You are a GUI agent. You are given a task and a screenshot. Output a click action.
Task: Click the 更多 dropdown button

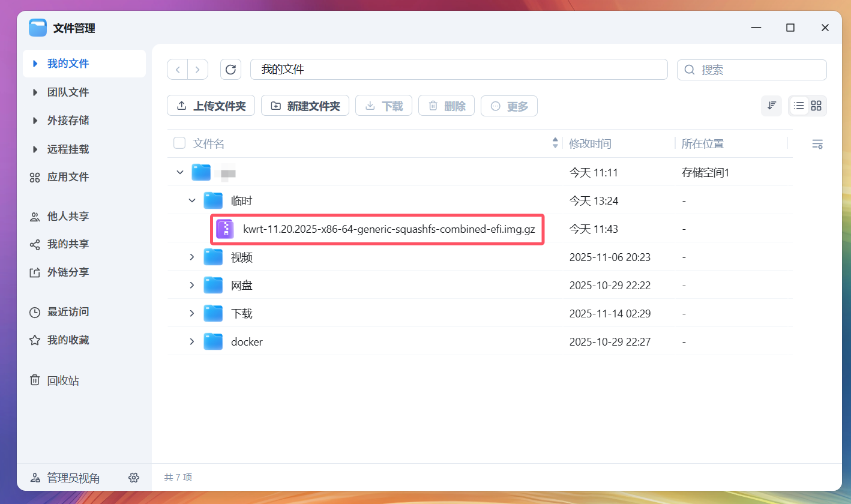[x=509, y=105]
